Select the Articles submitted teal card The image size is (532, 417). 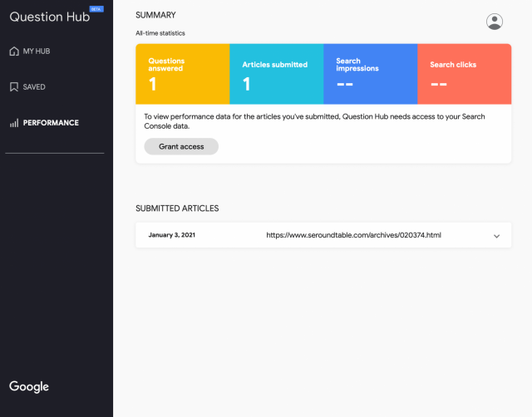pos(277,74)
